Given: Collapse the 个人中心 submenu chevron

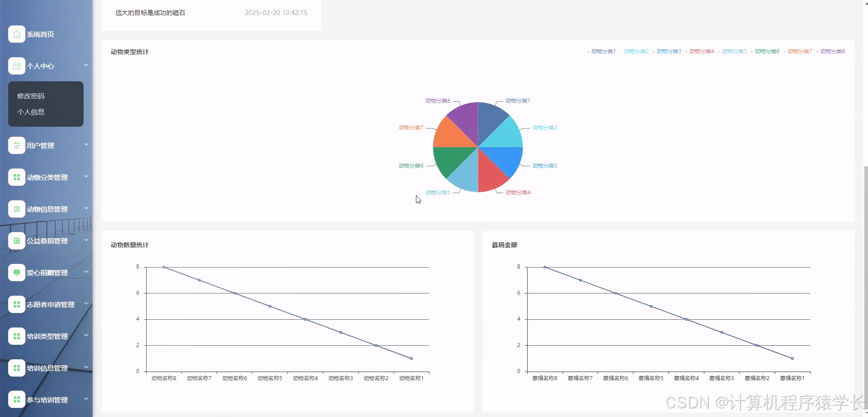Looking at the screenshot, I should tap(86, 65).
